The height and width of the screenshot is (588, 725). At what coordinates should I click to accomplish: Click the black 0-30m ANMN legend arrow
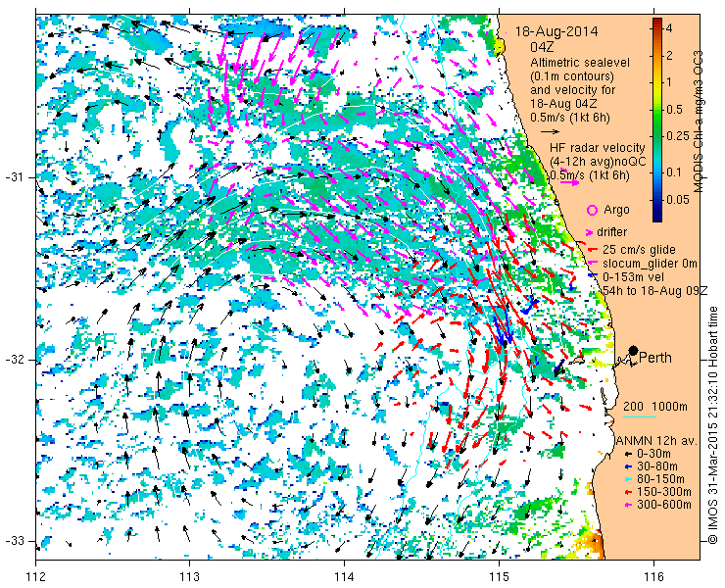tap(628, 455)
